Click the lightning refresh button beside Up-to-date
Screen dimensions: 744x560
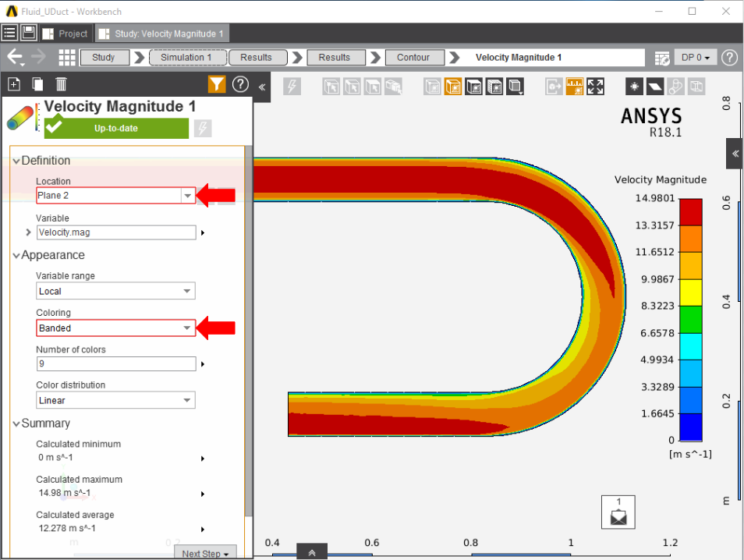click(x=203, y=128)
